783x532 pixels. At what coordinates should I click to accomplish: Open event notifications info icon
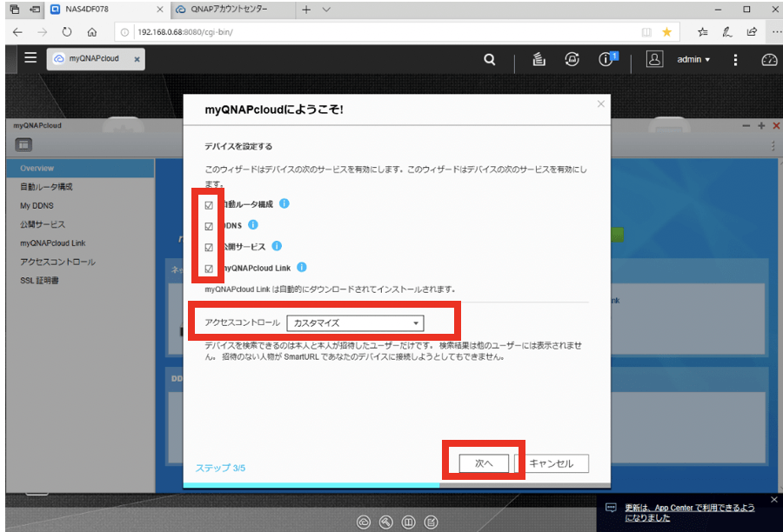tap(606, 59)
